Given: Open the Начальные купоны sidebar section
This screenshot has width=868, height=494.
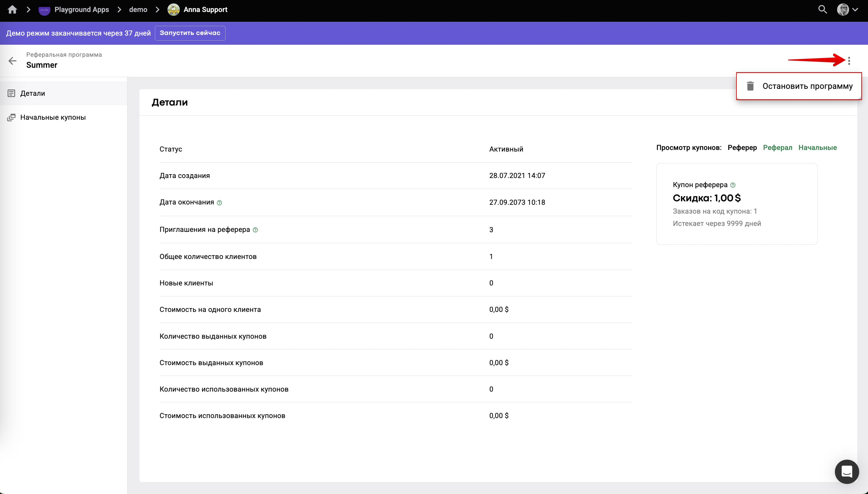Looking at the screenshot, I should tap(53, 118).
